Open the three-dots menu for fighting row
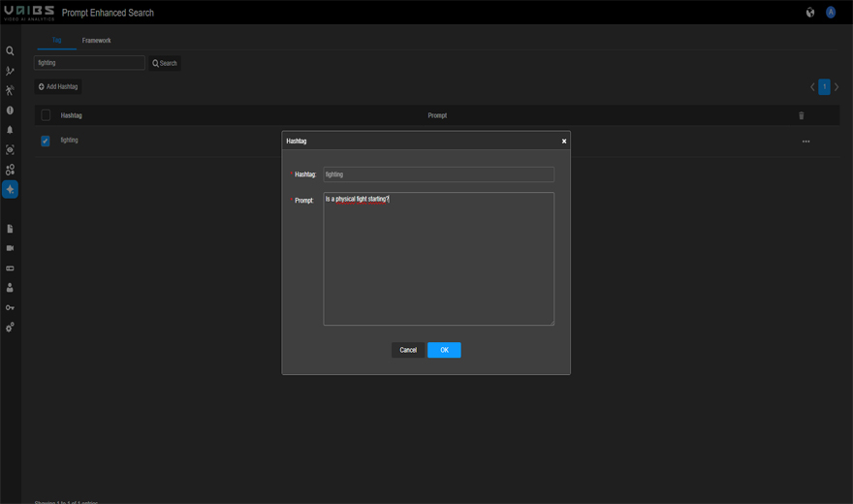Viewport: 853px width, 504px height. coord(806,142)
